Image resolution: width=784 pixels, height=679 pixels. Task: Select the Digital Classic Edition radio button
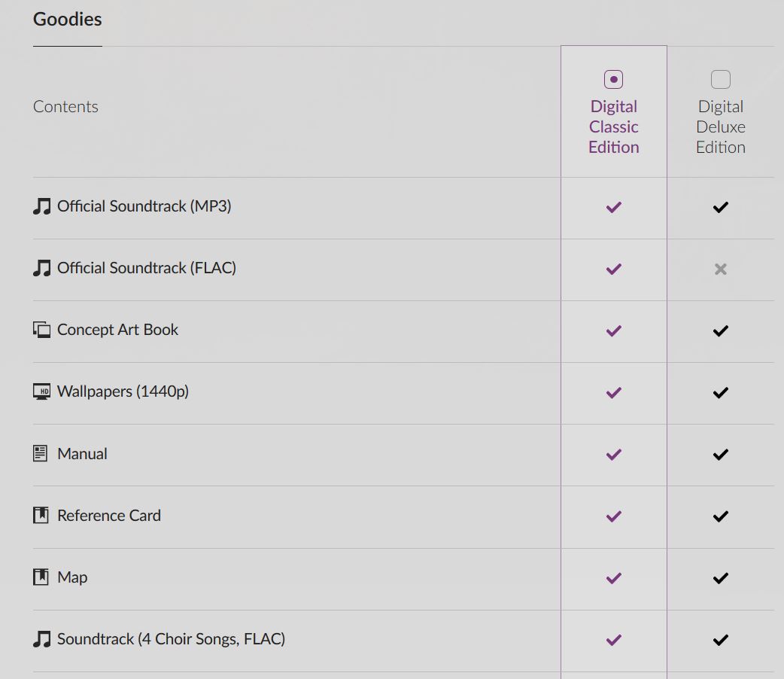(613, 80)
